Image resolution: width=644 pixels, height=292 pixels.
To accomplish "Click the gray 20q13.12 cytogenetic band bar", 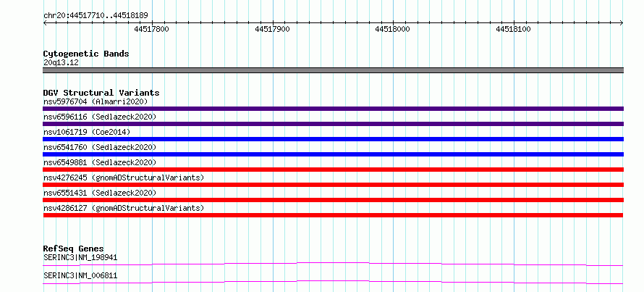I will click(x=333, y=70).
